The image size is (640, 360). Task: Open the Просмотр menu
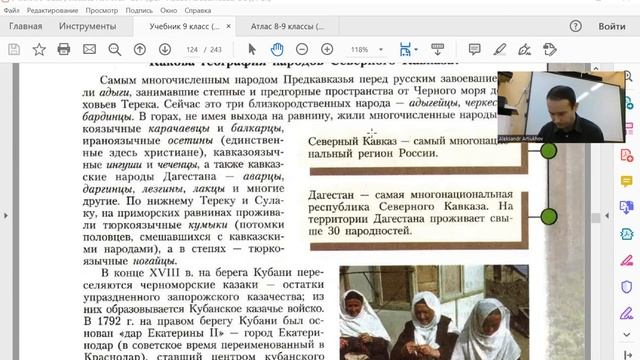coord(102,10)
